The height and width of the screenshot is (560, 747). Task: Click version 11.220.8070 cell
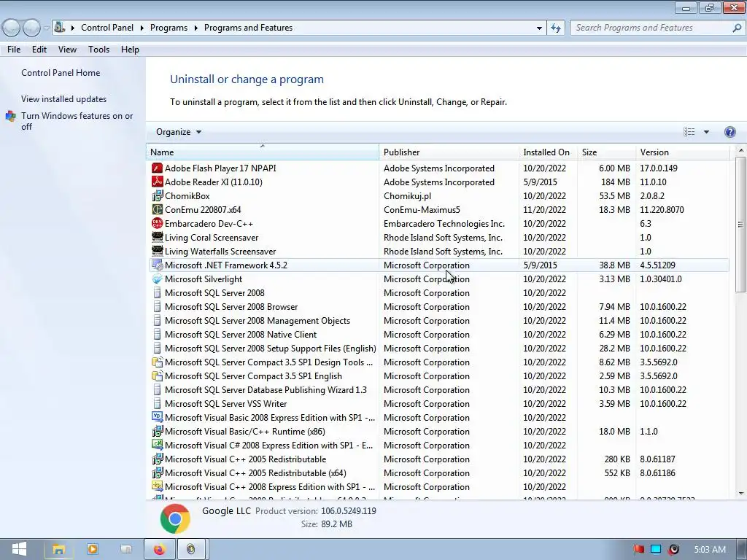coord(662,209)
